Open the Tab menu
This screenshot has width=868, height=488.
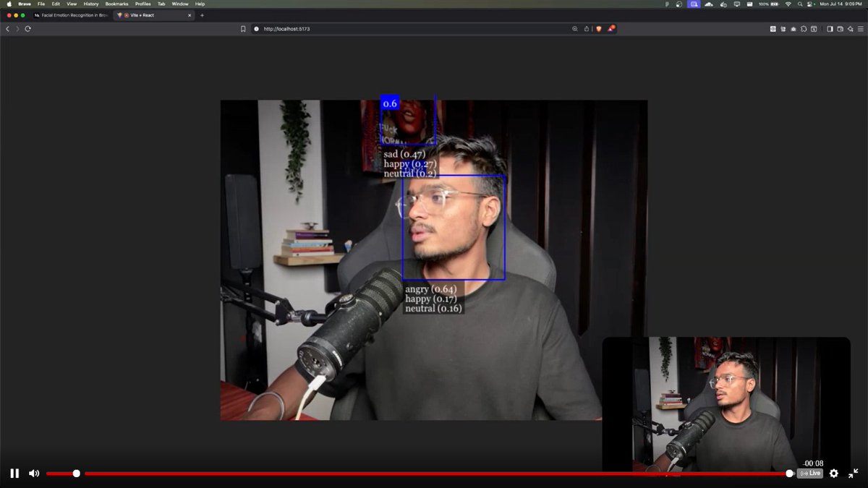[x=161, y=4]
